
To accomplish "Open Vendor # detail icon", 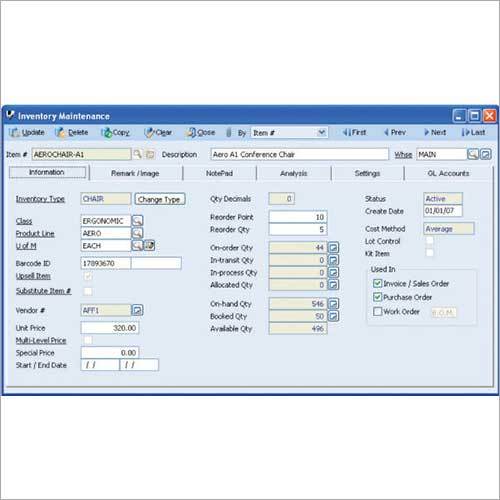I will [x=137, y=310].
